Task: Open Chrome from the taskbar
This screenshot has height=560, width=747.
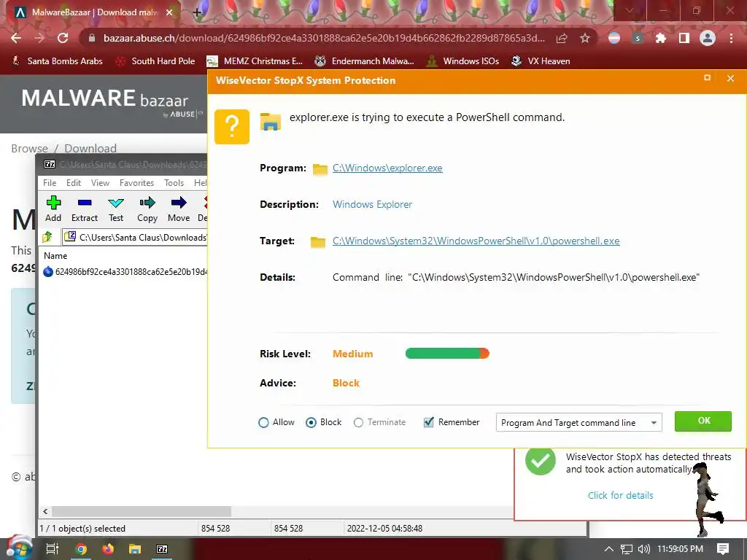Action: coord(81,549)
